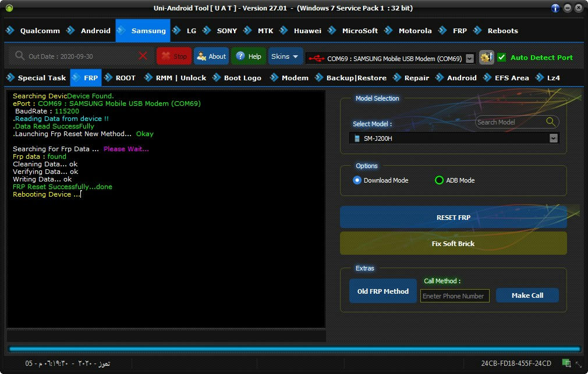Open the About dialog

tap(211, 56)
